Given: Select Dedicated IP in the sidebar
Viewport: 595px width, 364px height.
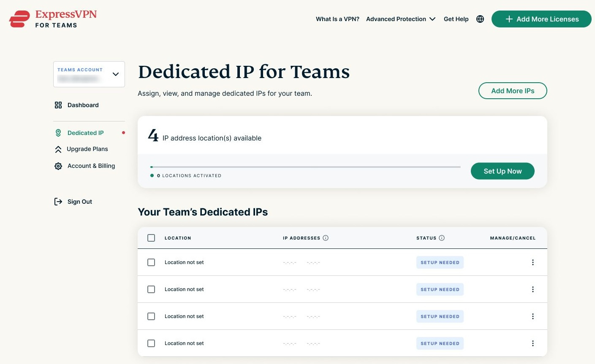Looking at the screenshot, I should (x=85, y=133).
